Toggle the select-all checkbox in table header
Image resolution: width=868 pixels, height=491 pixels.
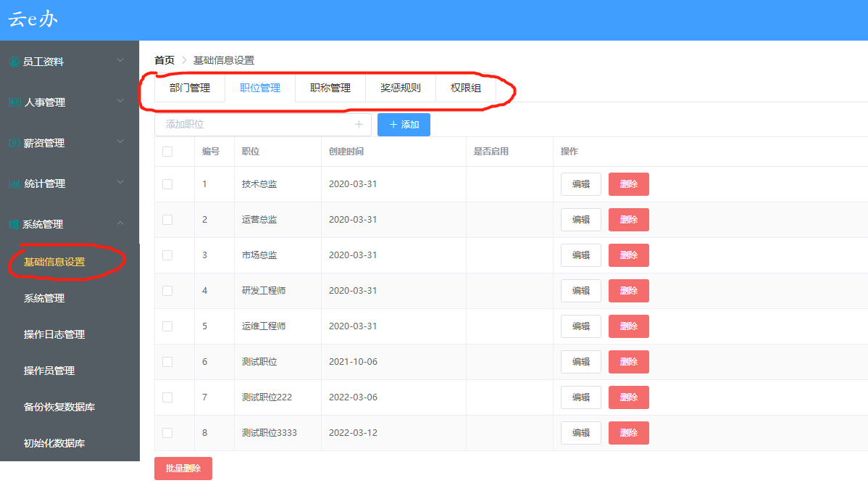coord(167,152)
